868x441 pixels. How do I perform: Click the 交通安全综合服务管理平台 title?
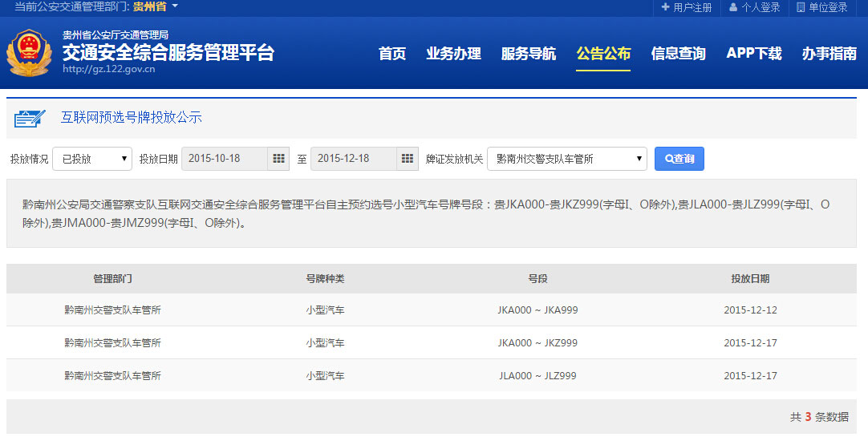click(x=168, y=53)
